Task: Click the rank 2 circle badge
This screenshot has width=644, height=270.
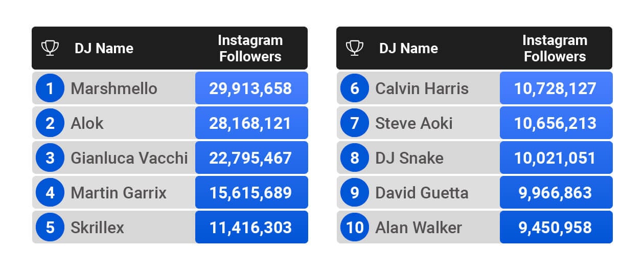Action: click(50, 123)
